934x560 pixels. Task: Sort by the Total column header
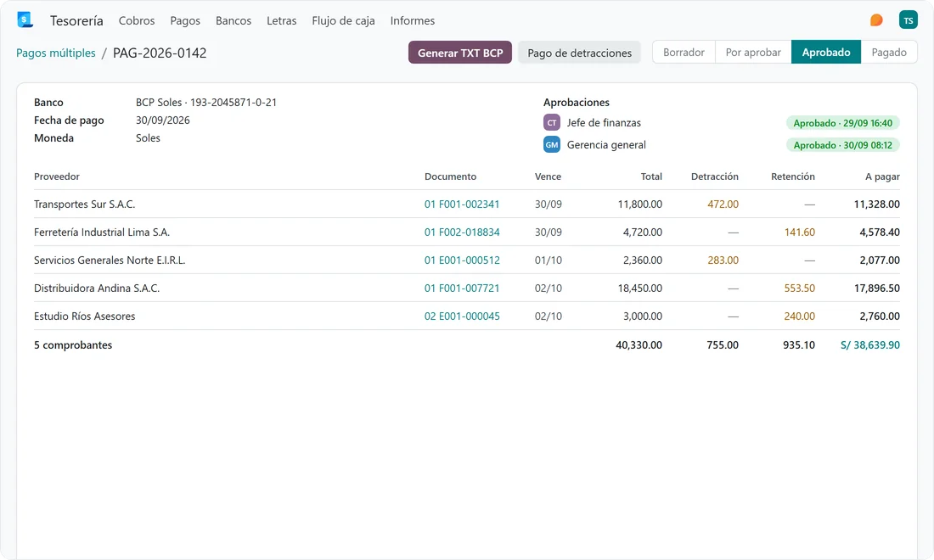(651, 176)
